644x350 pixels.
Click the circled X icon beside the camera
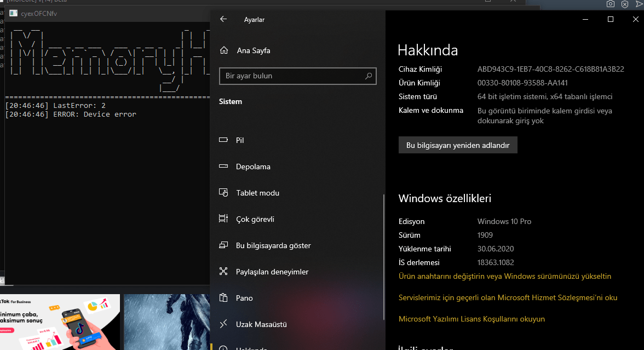[x=625, y=4]
